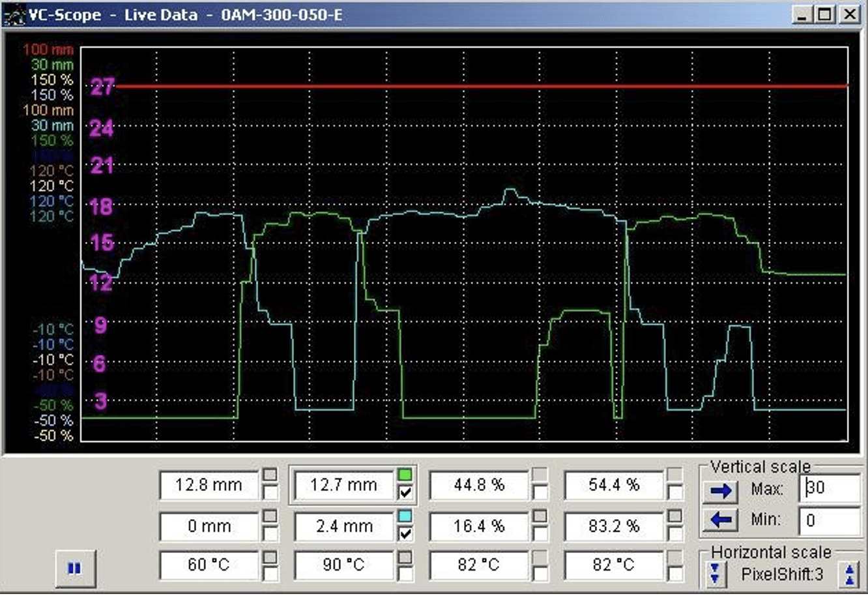Enable the 60 °C channel checkbox

pos(269,574)
